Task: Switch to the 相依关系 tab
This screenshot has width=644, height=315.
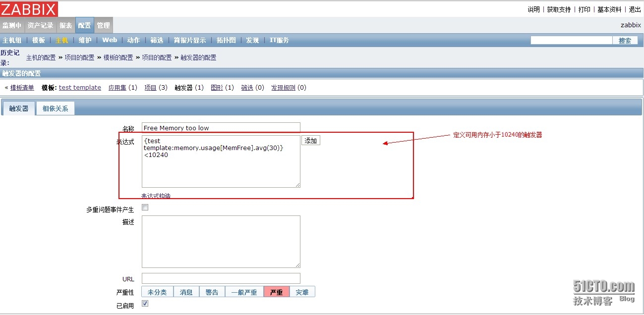Action: coord(55,108)
